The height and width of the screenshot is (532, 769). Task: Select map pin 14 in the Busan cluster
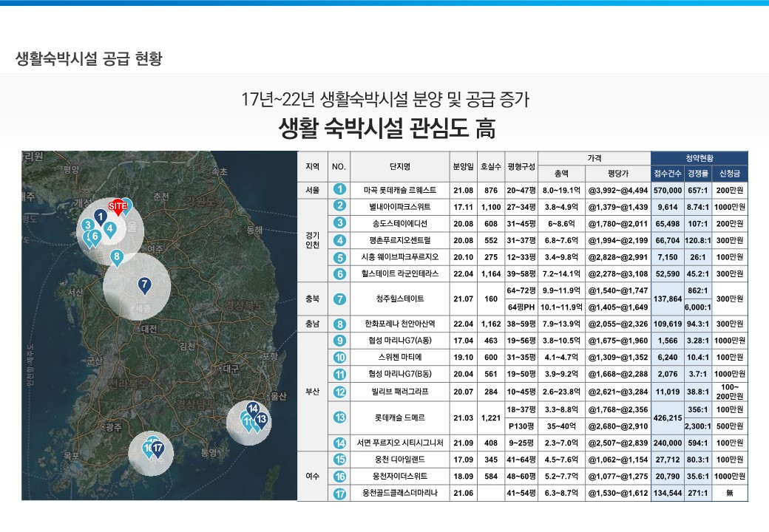[x=253, y=409]
